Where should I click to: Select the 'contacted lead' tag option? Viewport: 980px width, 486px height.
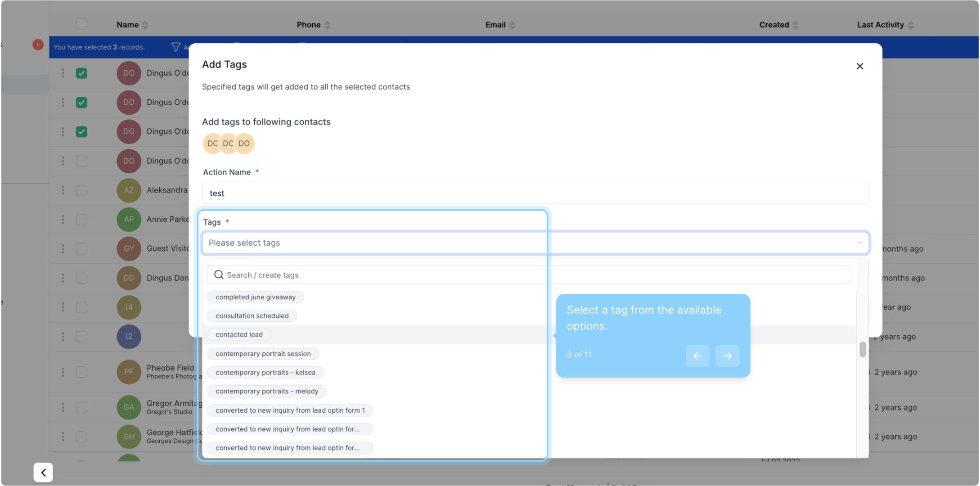tap(239, 335)
